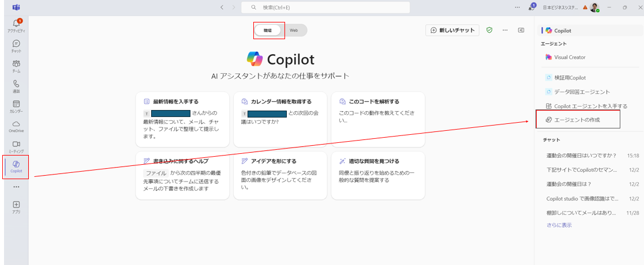Image resolution: width=644 pixels, height=265 pixels.
Task: Open the Calls (通話) section
Action: [16, 86]
